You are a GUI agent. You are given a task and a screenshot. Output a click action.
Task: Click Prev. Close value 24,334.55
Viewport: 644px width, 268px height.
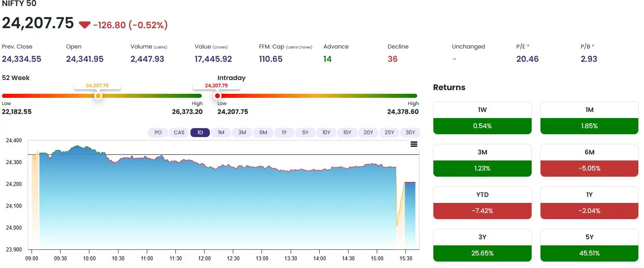tap(21, 59)
